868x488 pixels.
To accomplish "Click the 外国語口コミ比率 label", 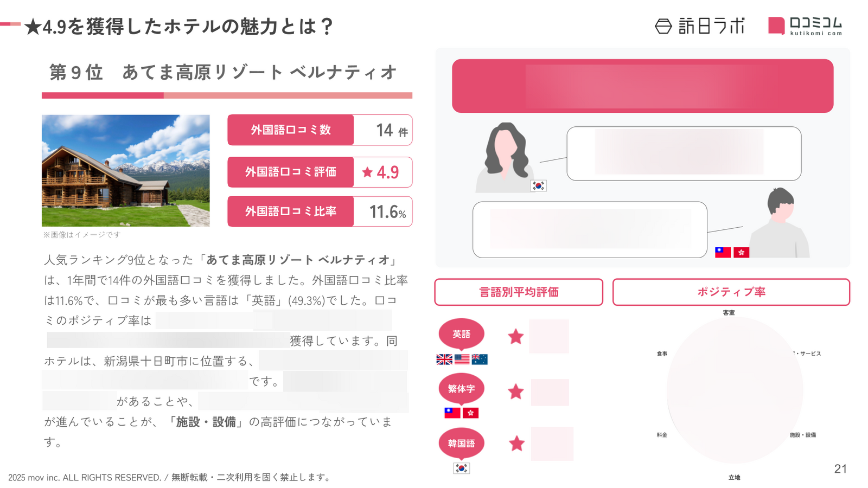I will coord(291,211).
